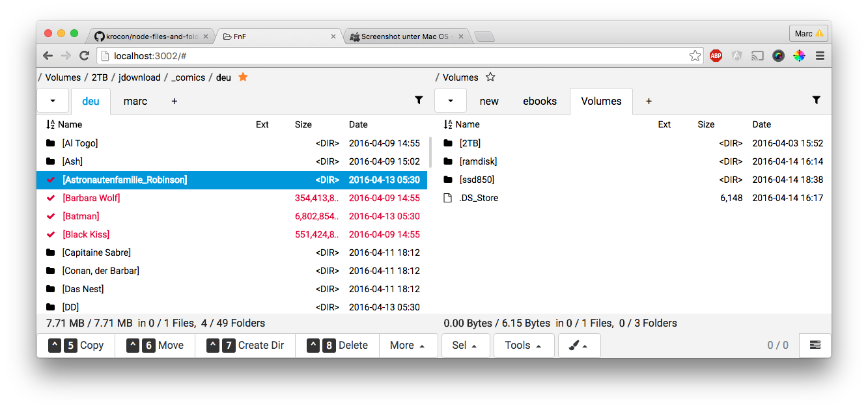Click the .DS_Store file icon
Screen dimensions: 868x410
click(447, 198)
